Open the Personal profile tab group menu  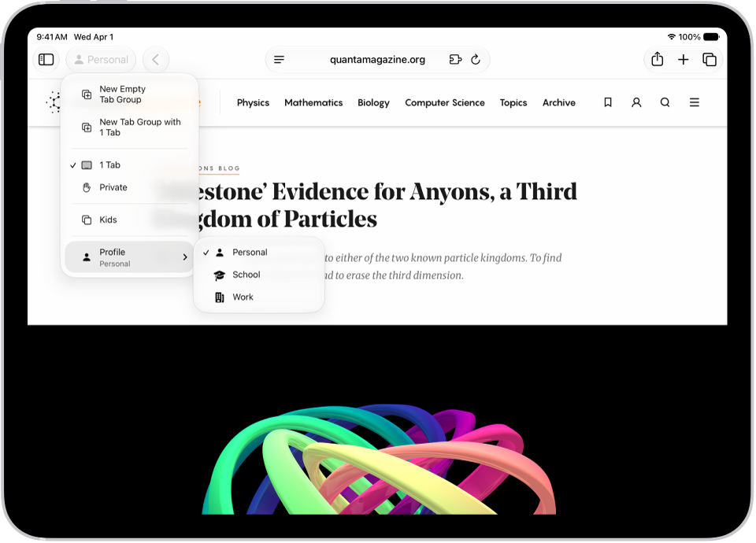[102, 59]
